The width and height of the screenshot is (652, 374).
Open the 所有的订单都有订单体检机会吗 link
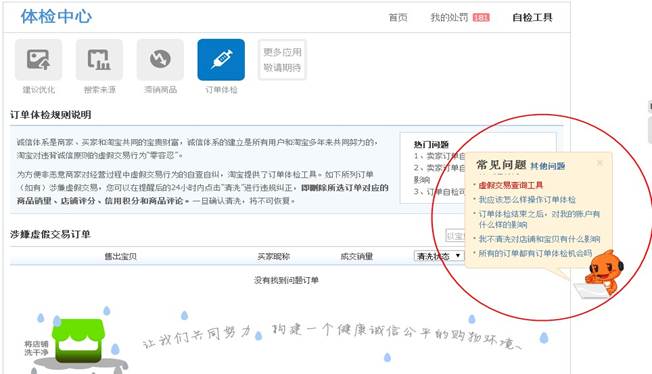click(x=535, y=253)
